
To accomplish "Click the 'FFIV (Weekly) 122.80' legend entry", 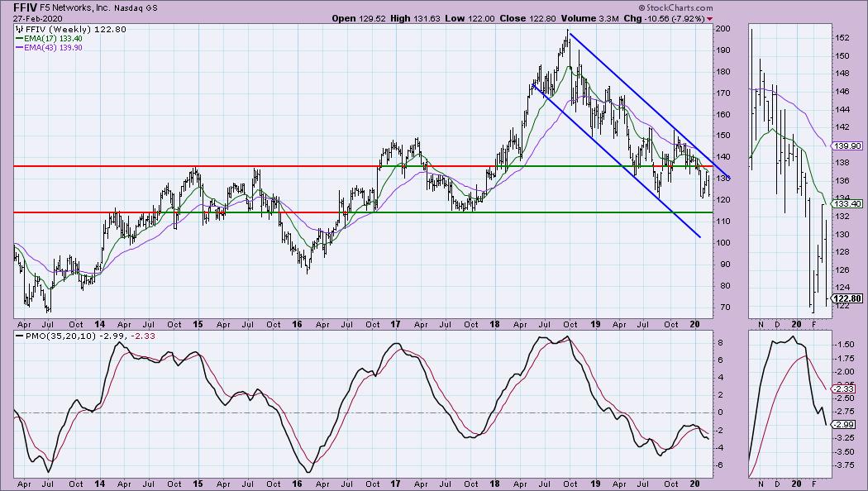I will [x=75, y=29].
